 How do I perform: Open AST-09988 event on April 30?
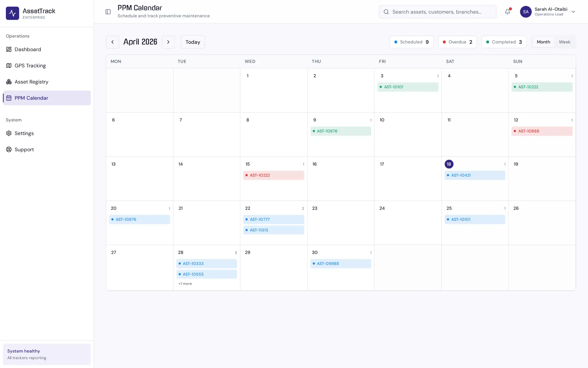pos(341,263)
